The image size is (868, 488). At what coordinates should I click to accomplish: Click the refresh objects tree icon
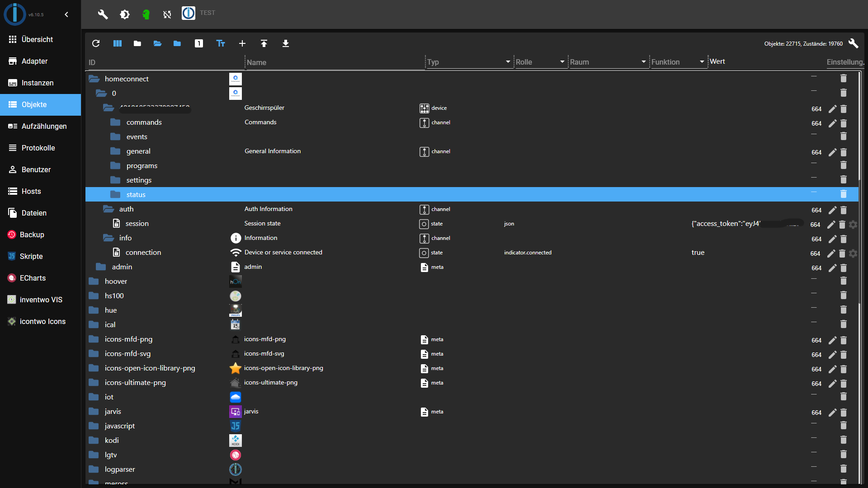click(96, 43)
